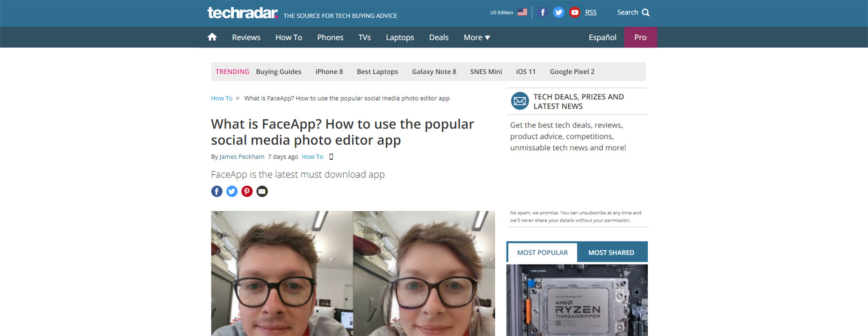
Task: Change the US Edition region selector
Action: tap(508, 13)
